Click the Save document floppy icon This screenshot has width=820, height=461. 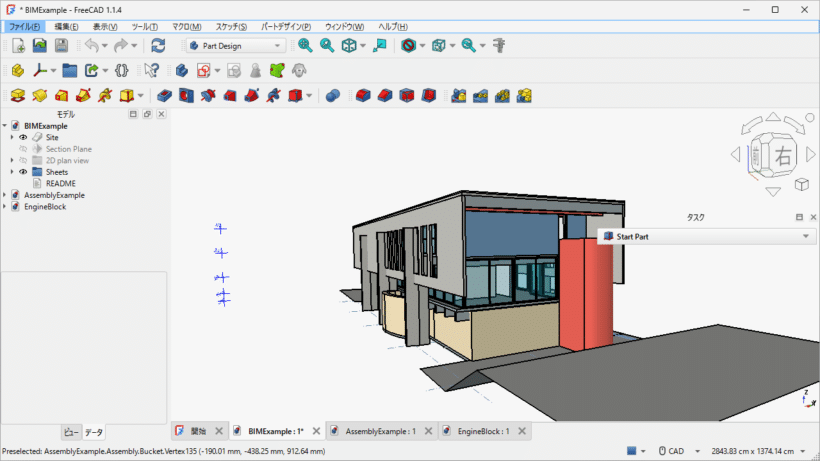tap(61, 45)
